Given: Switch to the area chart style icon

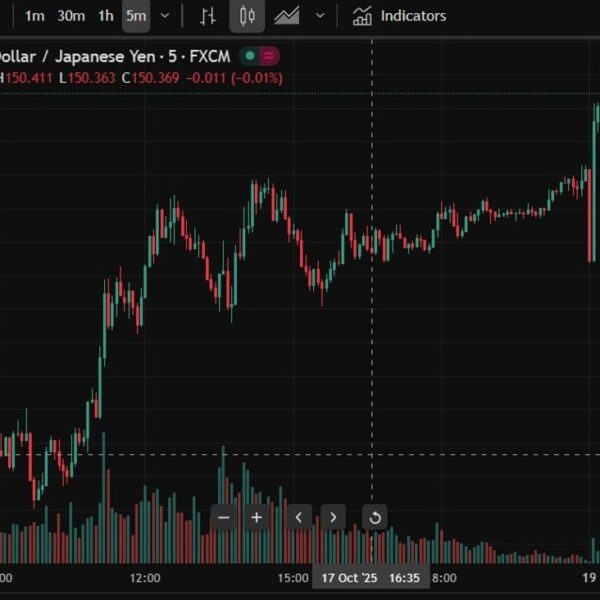Looking at the screenshot, I should coord(287,16).
